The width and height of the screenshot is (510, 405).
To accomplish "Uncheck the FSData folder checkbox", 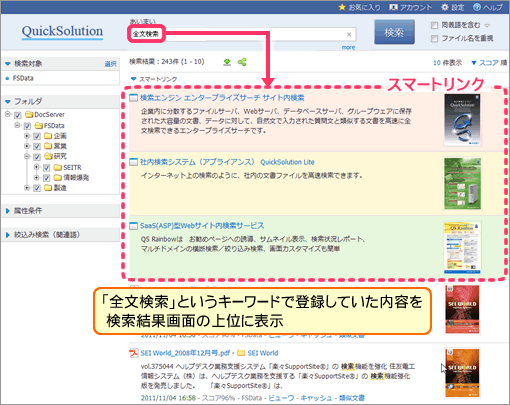I will tap(27, 126).
